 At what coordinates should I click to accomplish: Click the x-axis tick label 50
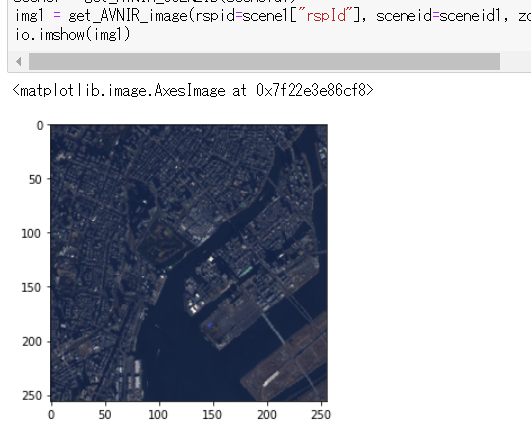pyautogui.click(x=105, y=414)
